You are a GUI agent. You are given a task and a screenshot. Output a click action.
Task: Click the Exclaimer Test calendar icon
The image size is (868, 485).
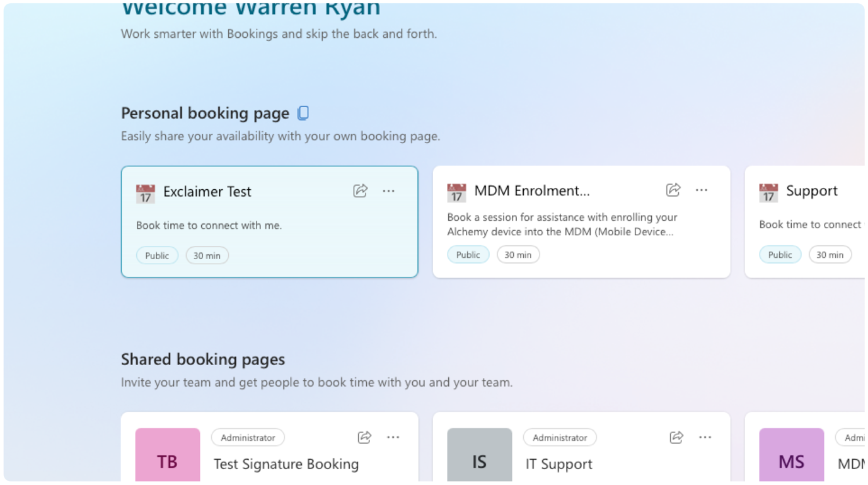(x=146, y=193)
